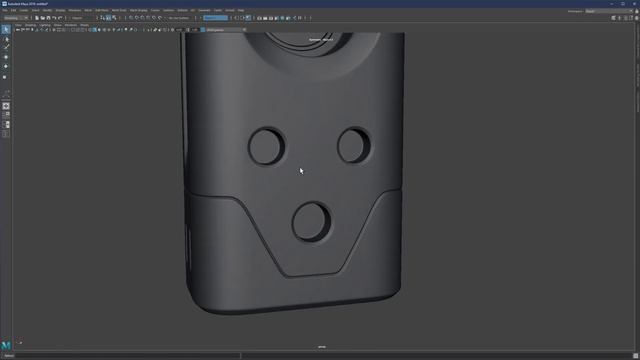Screen dimensions: 640x360
Task: Open the Arnold menu
Action: (x=230, y=10)
